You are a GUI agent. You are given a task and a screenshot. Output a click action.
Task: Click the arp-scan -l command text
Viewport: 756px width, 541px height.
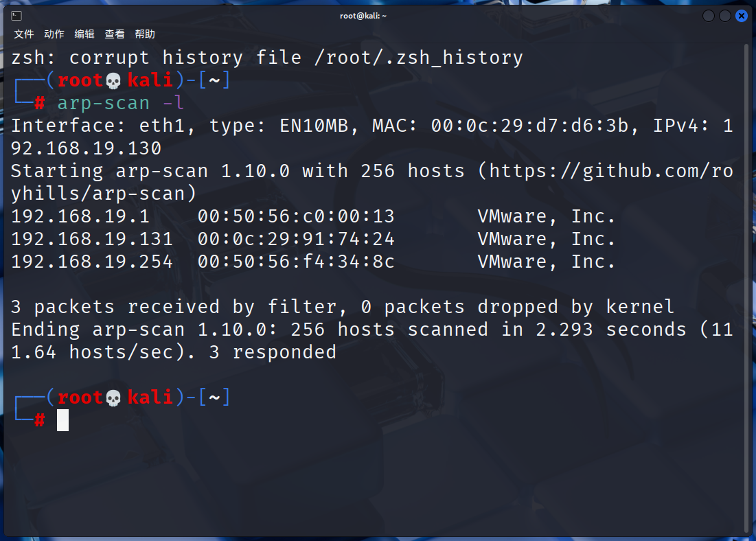[121, 103]
